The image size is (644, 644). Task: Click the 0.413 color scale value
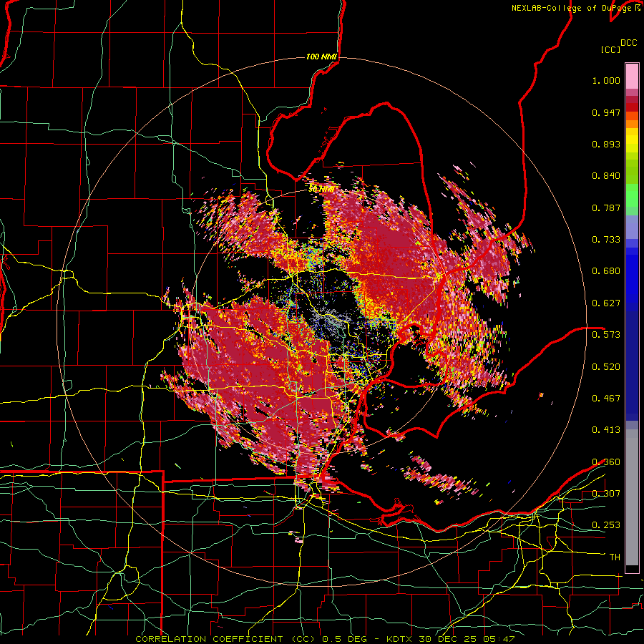click(x=606, y=430)
